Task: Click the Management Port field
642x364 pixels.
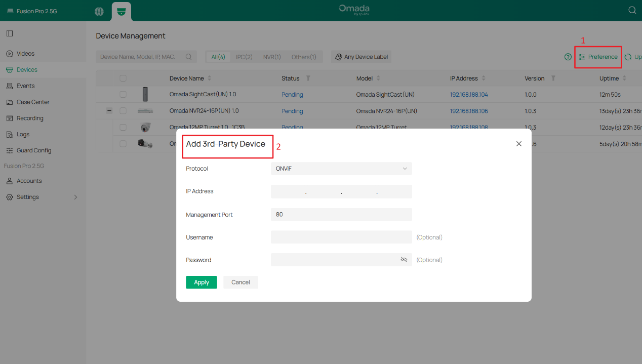Action: 341,215
